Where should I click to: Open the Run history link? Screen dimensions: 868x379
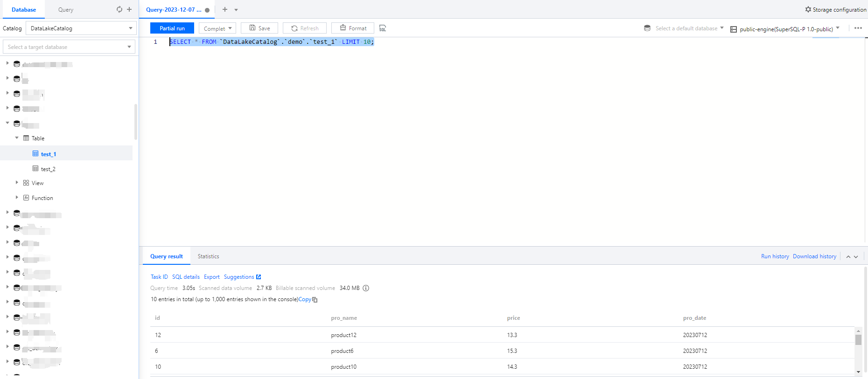775,256
